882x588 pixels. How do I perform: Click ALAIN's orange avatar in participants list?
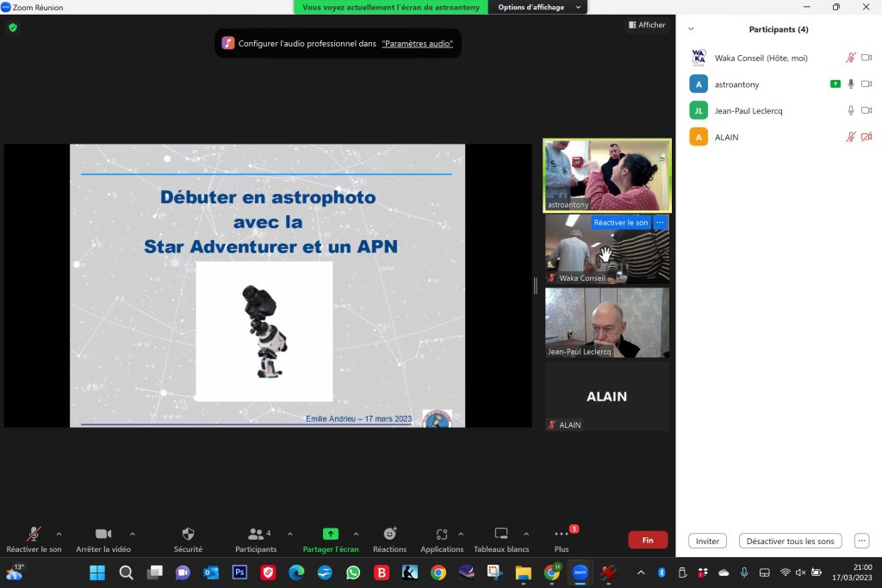tap(699, 137)
